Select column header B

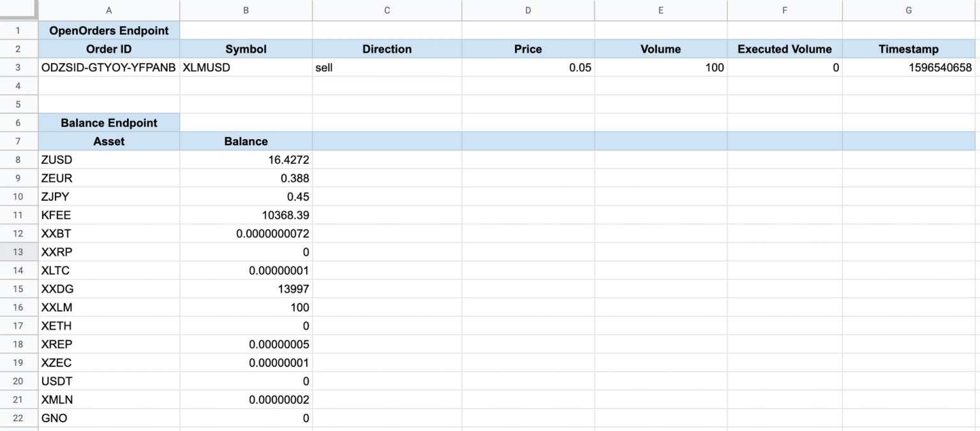(246, 10)
